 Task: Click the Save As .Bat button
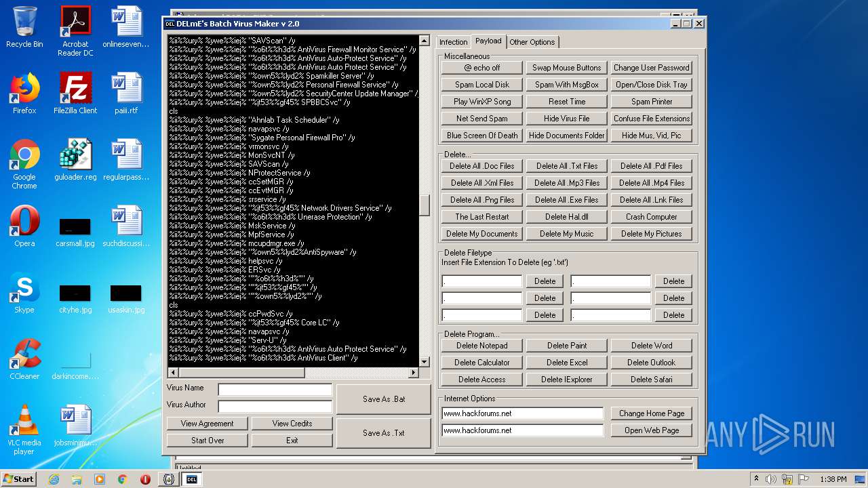(384, 399)
